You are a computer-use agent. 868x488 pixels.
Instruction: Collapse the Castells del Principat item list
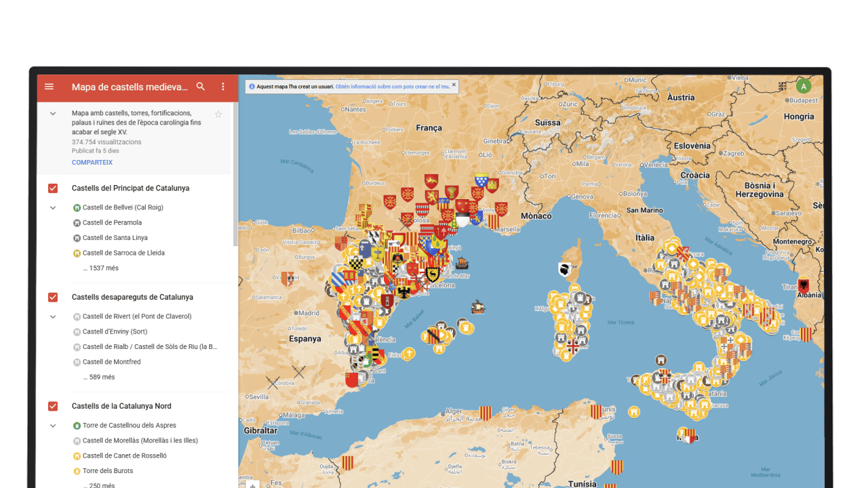[x=53, y=207]
